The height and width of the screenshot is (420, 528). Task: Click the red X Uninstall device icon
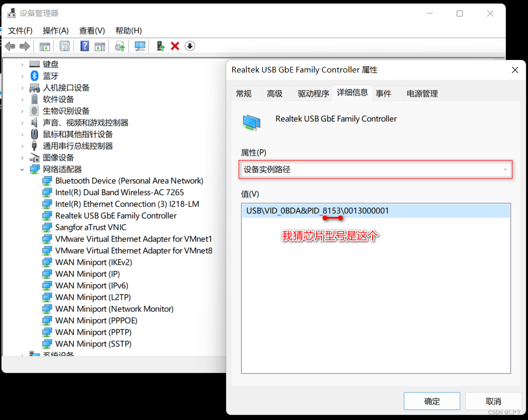tap(175, 46)
